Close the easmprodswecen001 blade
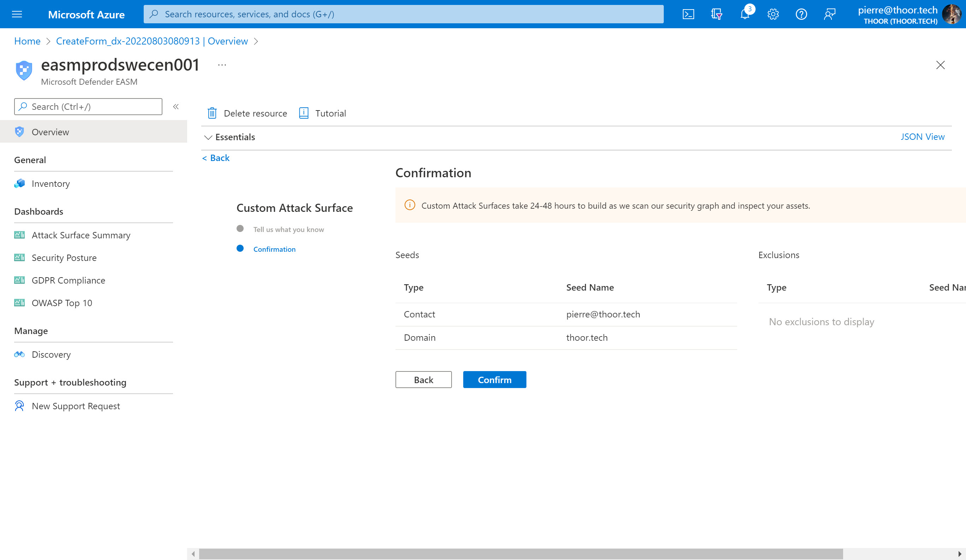Viewport: 966px width, 560px height. coord(940,65)
